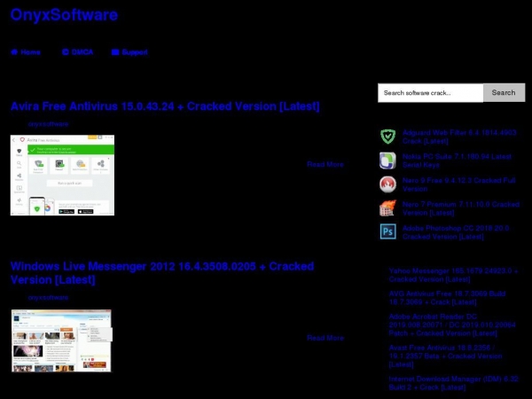Open Nero 7 Premium Cracked Version link

coord(461,208)
